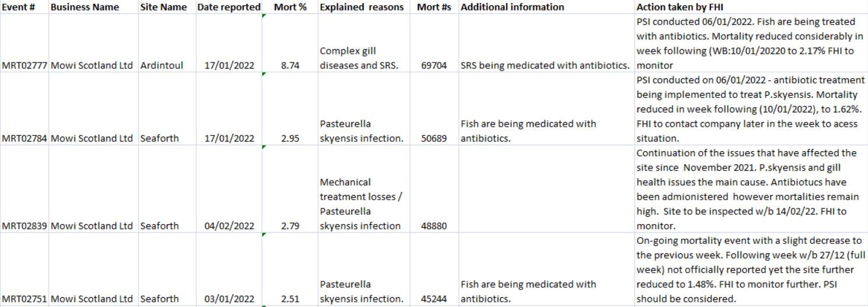Screen dimensions: 868x307
Task: Select the mortality count 50689 cell
Action: [x=434, y=138]
